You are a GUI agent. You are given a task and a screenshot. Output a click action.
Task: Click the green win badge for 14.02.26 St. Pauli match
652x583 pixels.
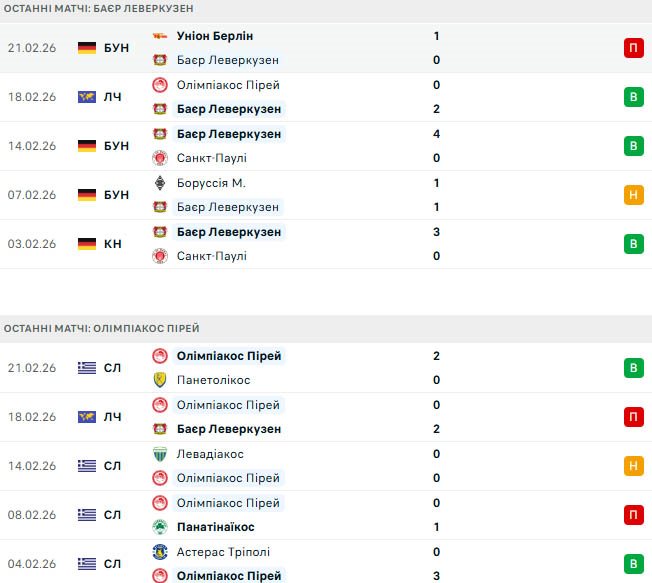pyautogui.click(x=633, y=146)
